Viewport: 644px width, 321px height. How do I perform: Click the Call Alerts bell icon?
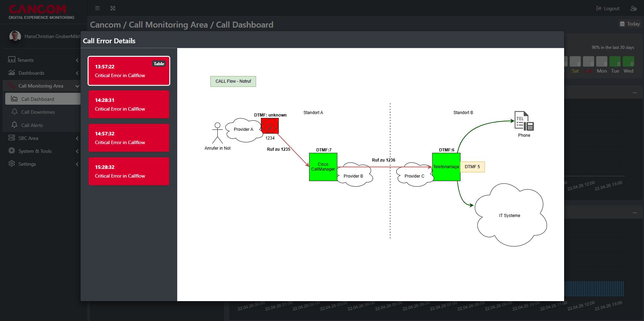coord(14,125)
